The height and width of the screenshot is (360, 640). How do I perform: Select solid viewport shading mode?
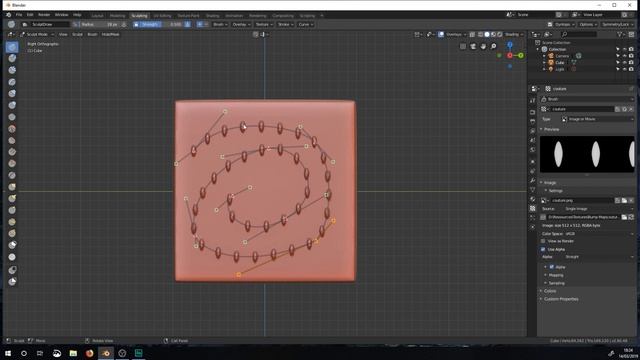pos(487,34)
